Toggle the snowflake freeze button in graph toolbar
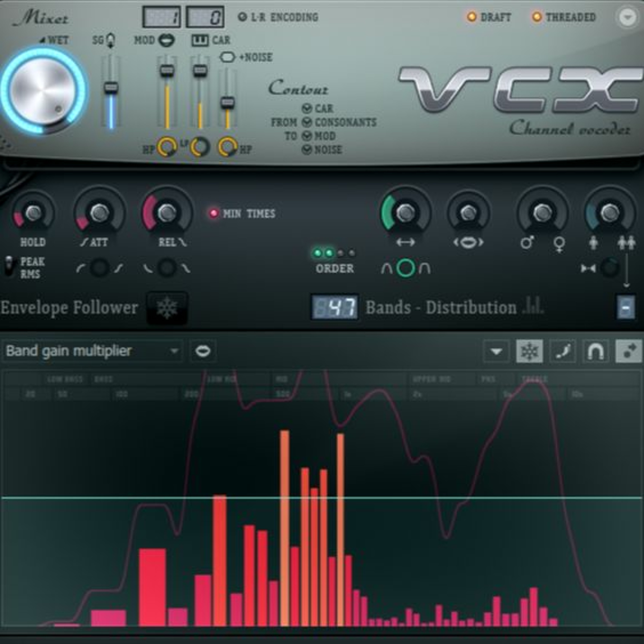Screen dimensions: 644x644 [x=529, y=351]
